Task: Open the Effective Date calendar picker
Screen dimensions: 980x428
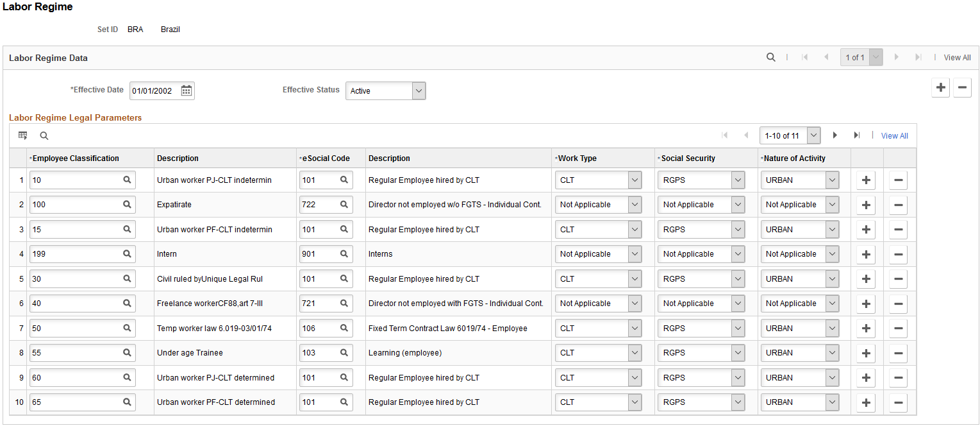Action: click(187, 91)
